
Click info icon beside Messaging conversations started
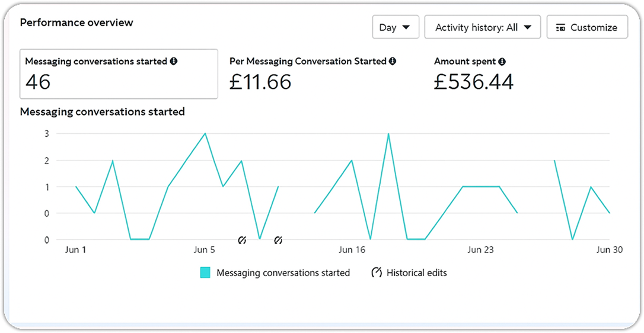[x=174, y=61]
